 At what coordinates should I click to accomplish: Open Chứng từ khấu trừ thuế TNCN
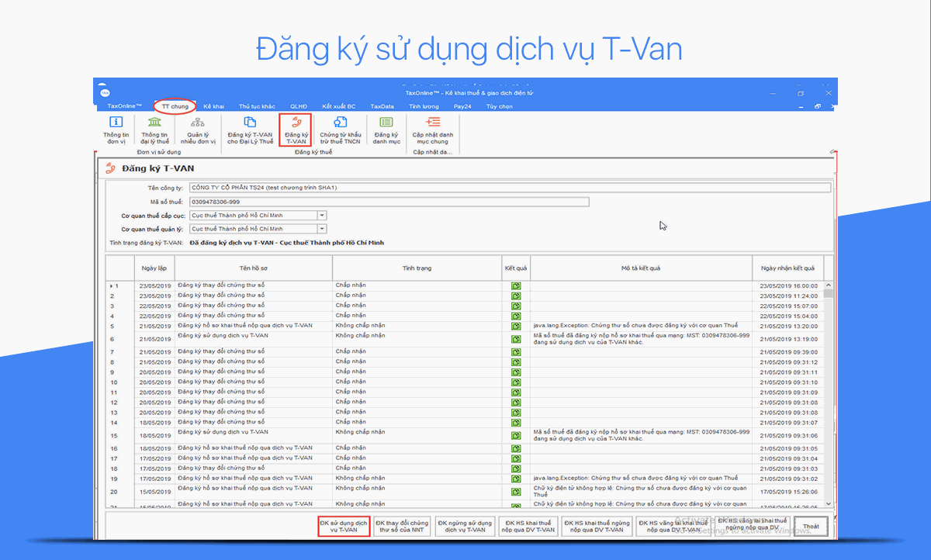[340, 129]
